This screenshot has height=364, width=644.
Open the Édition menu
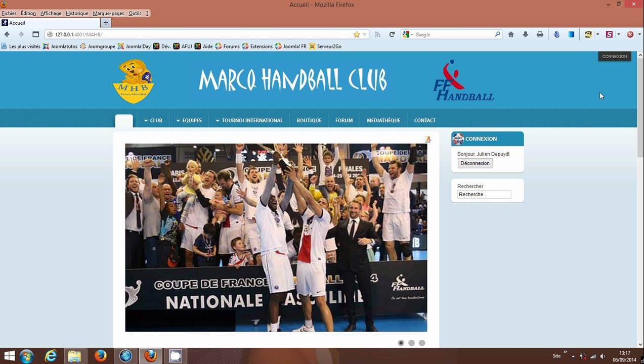(28, 13)
